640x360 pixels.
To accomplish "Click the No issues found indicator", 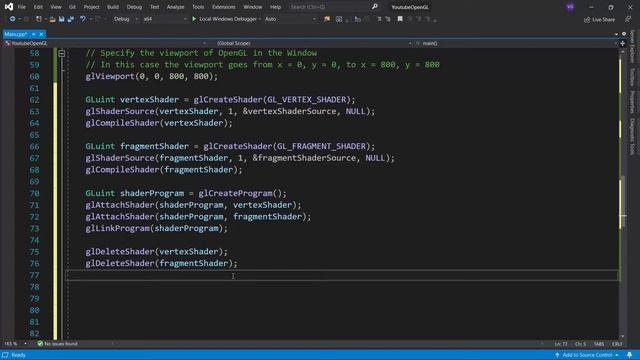I will (x=58, y=344).
